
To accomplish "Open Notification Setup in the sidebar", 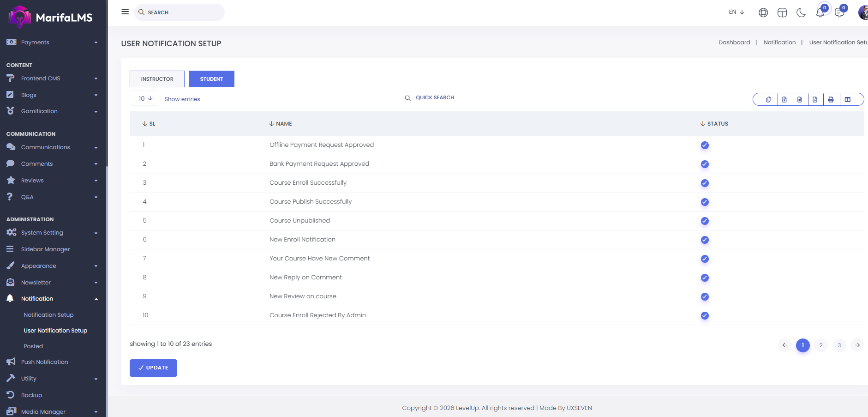I will [x=48, y=315].
